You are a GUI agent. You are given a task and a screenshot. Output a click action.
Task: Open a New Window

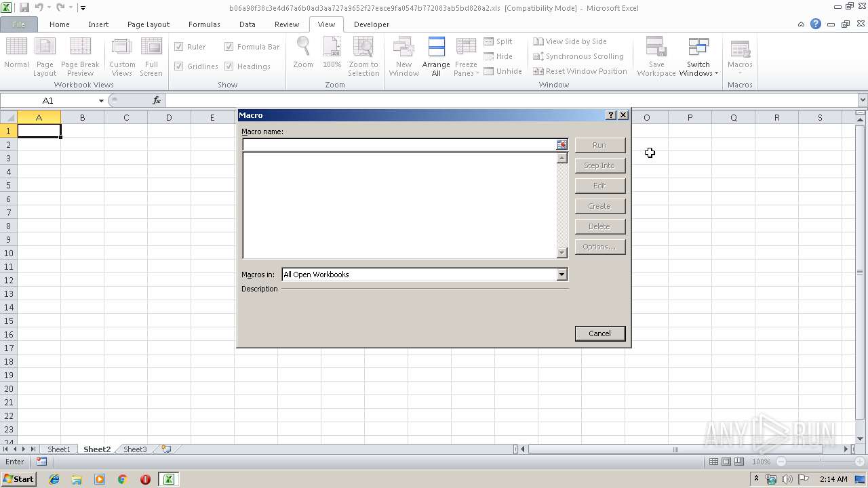(x=403, y=55)
